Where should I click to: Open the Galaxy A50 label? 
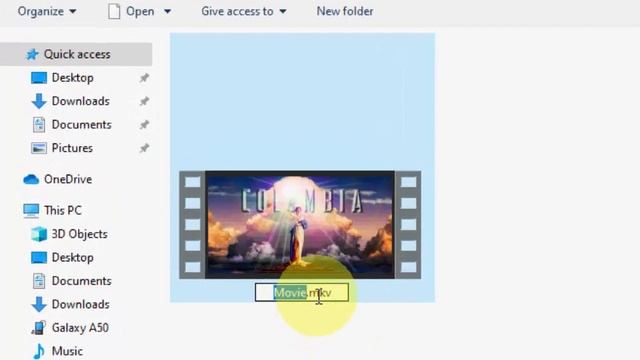tap(80, 328)
